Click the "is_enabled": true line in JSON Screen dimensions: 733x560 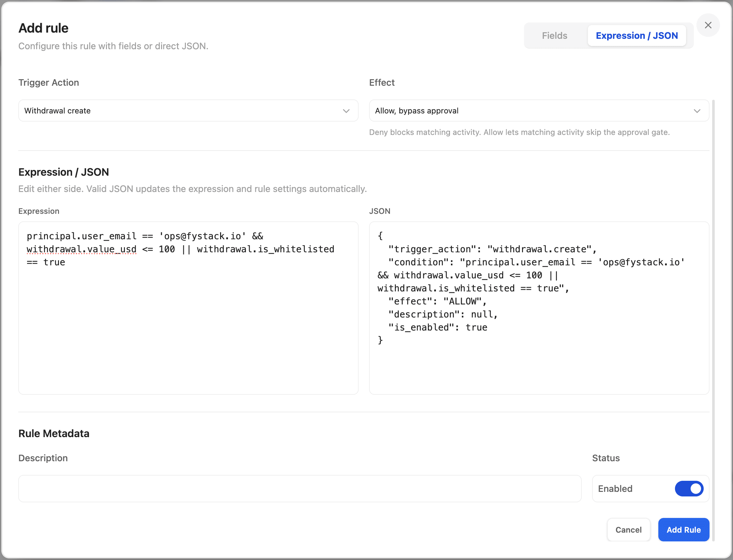(x=437, y=327)
